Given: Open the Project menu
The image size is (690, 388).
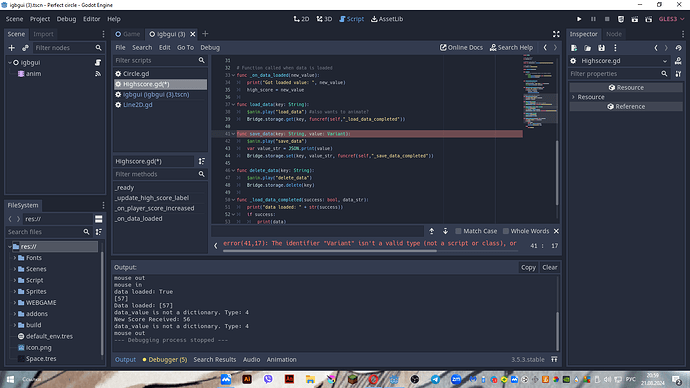Looking at the screenshot, I should point(40,19).
